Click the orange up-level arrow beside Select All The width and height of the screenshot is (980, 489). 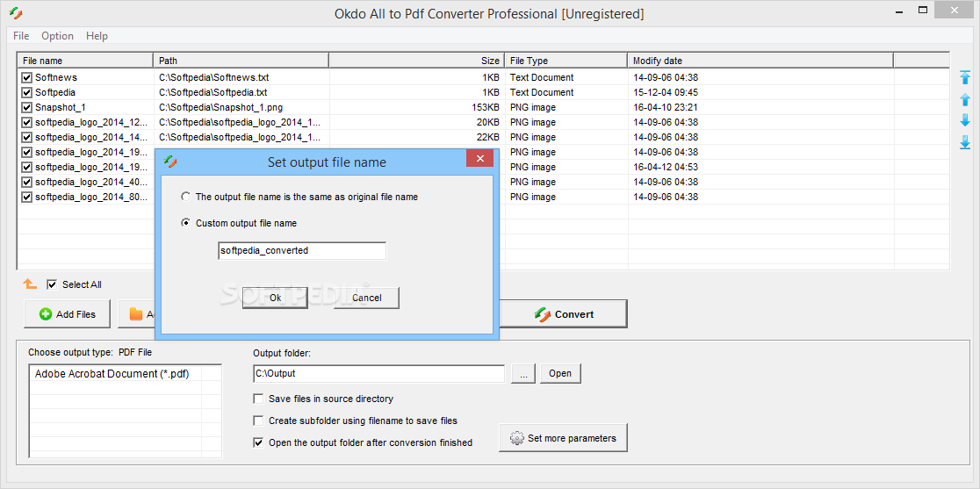[30, 284]
